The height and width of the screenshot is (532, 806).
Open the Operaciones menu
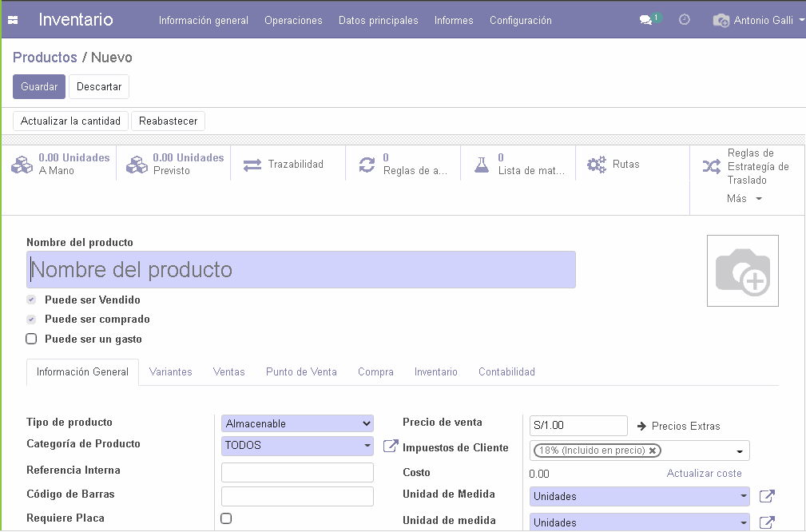(x=294, y=20)
